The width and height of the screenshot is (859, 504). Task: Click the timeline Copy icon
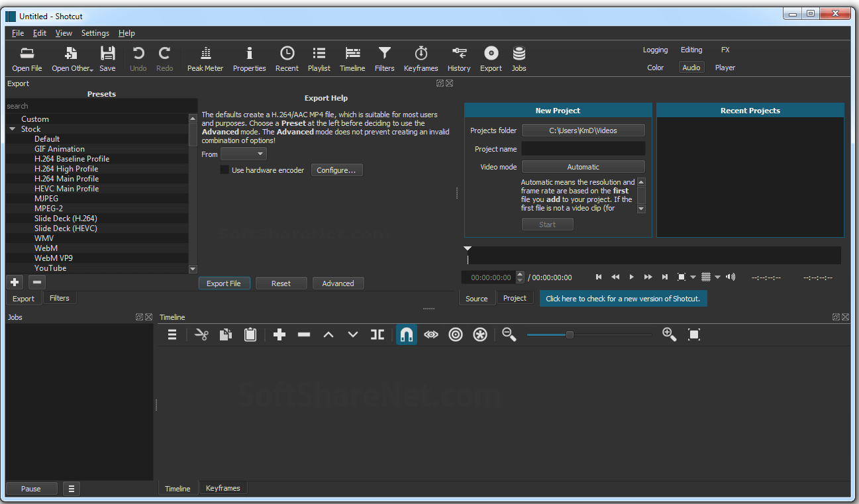tap(226, 335)
